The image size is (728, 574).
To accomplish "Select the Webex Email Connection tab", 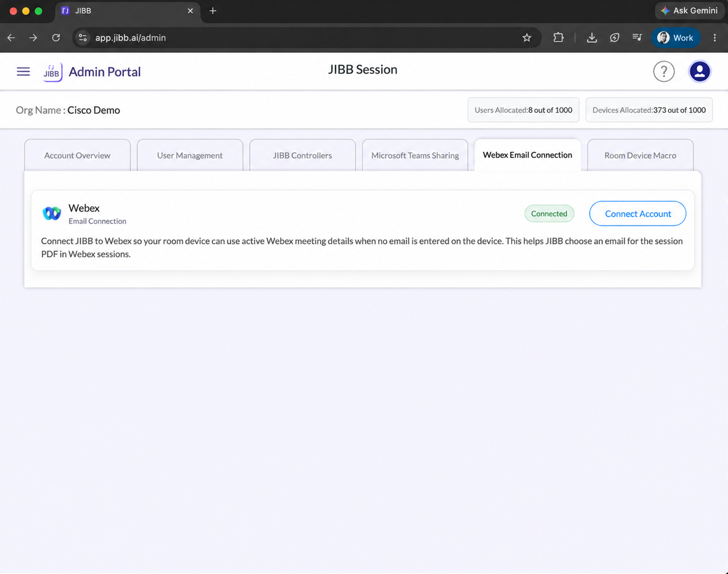I will pos(527,155).
